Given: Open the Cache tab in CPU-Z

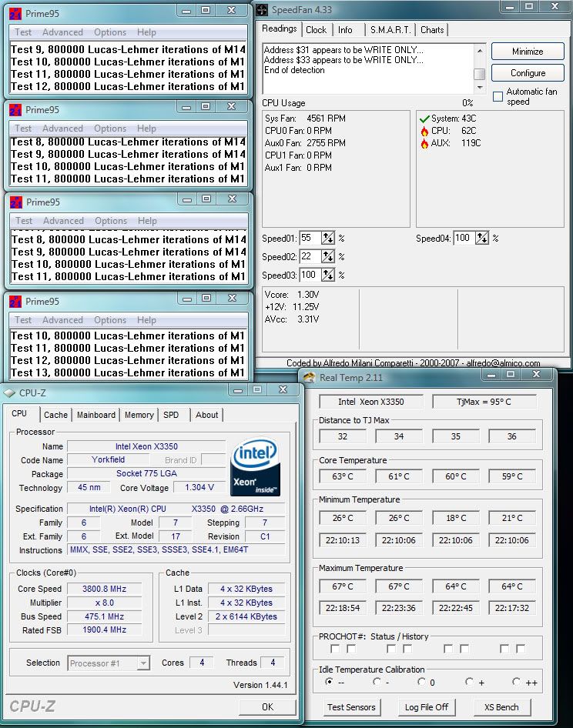Looking at the screenshot, I should pyautogui.click(x=55, y=415).
